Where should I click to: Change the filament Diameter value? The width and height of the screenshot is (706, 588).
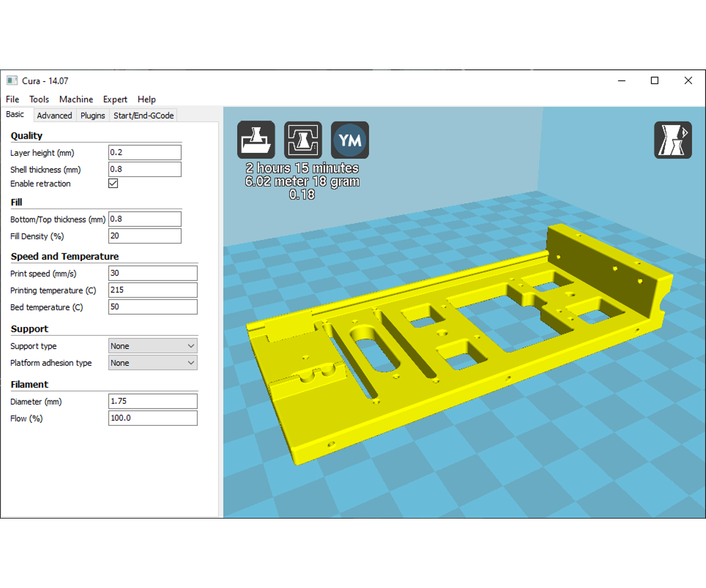pyautogui.click(x=152, y=401)
